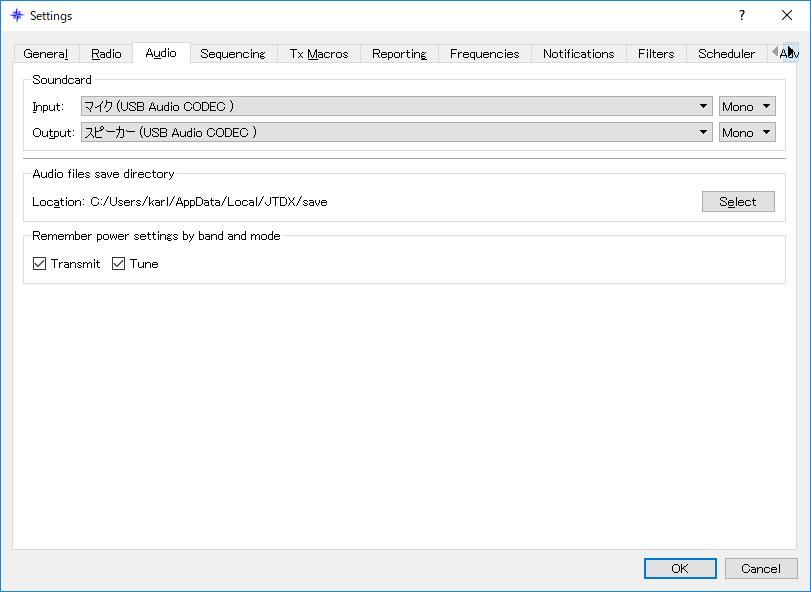Viewport: 811px width, 592px height.
Task: Toggle the Transmit checkbox
Action: click(39, 264)
